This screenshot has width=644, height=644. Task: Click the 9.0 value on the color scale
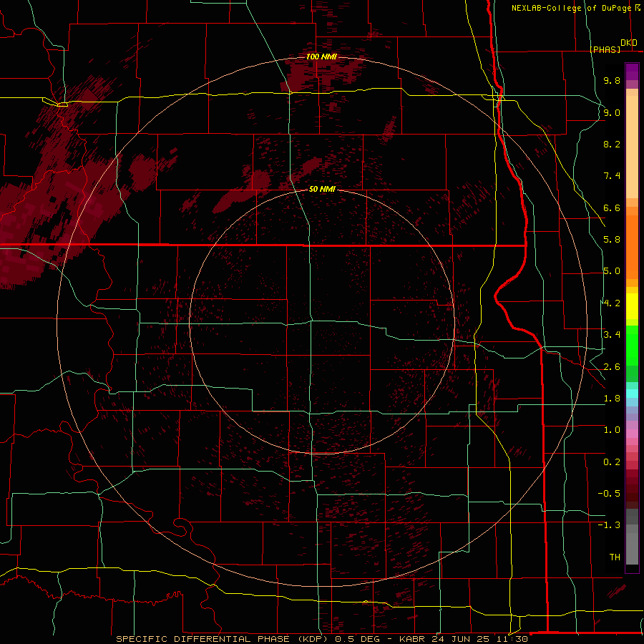click(x=612, y=112)
